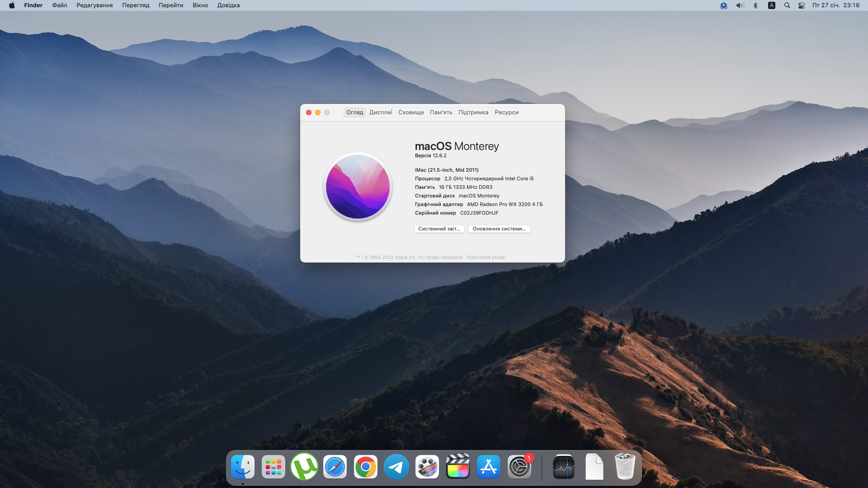The image size is (868, 488).
Task: Open the App Store Dock icon
Action: 489,467
